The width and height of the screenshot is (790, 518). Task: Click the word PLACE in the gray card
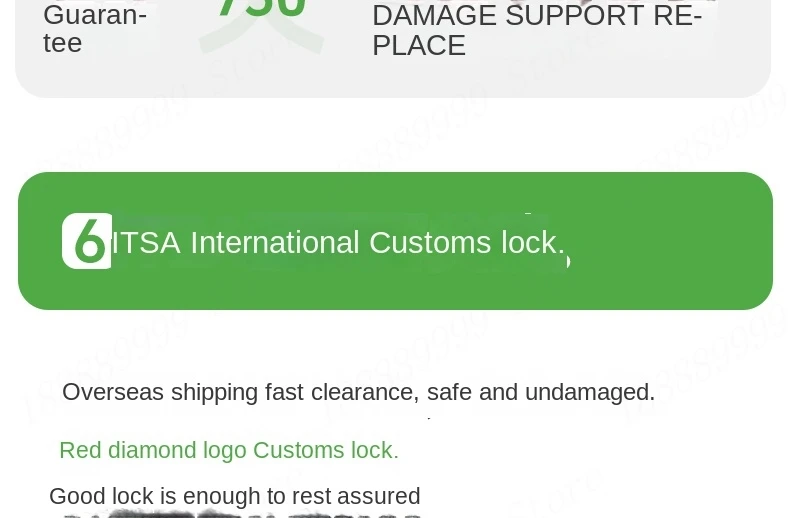point(419,45)
